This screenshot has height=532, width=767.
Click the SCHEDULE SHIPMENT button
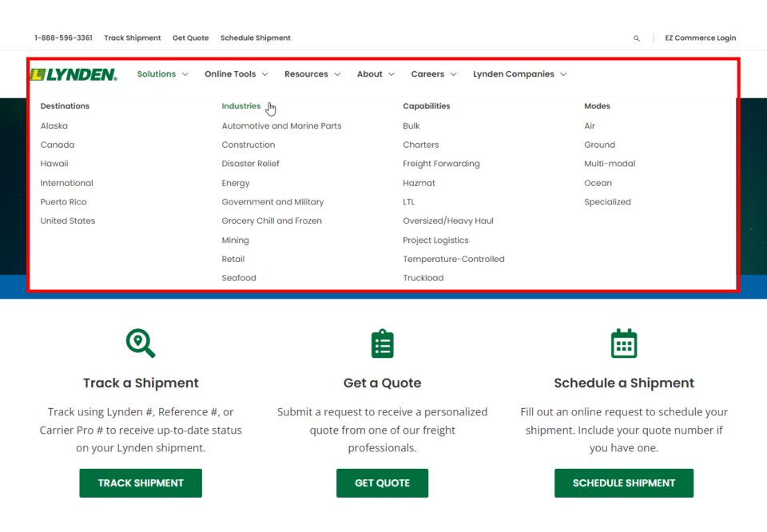pos(623,483)
